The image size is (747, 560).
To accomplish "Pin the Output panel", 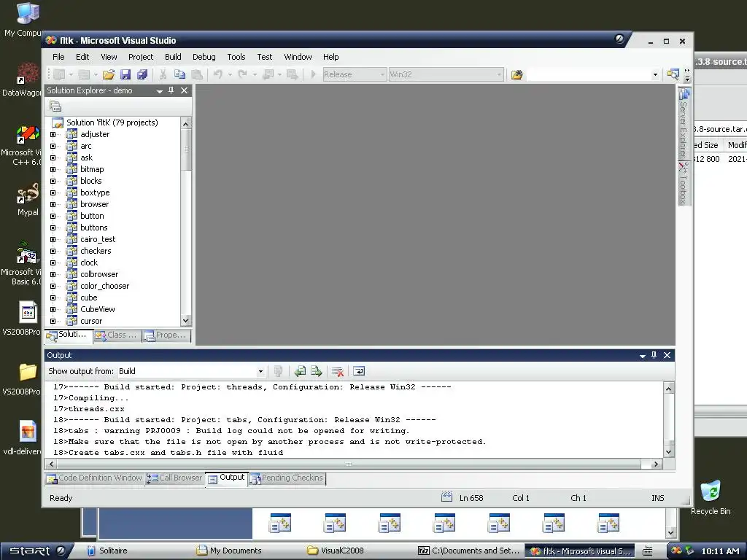I will [654, 355].
